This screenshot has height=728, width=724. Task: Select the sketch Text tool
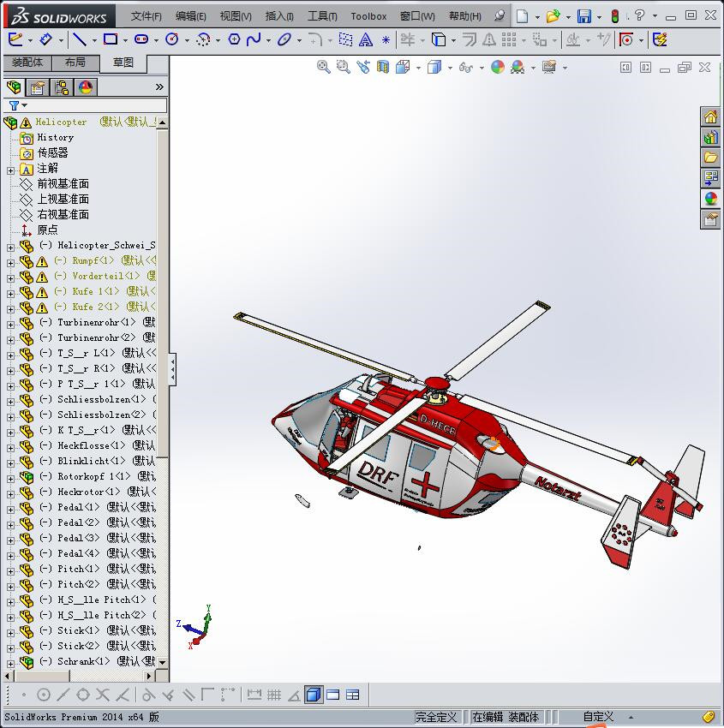[x=366, y=40]
